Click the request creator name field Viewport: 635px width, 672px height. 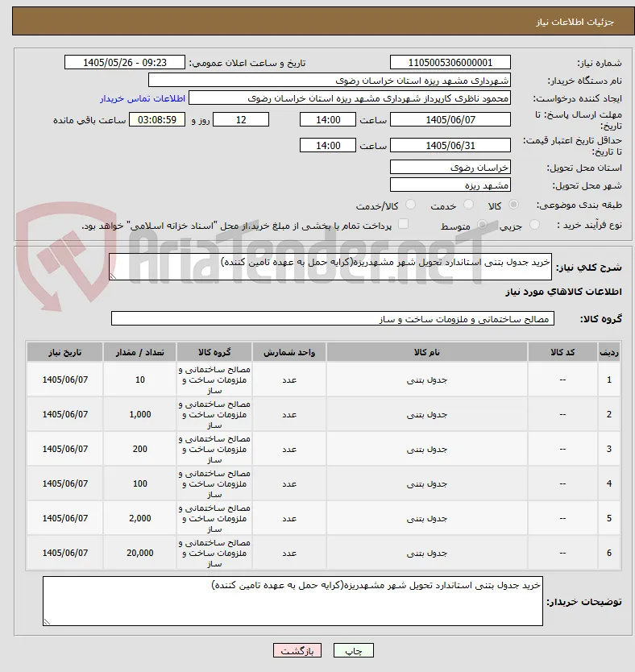[x=350, y=98]
